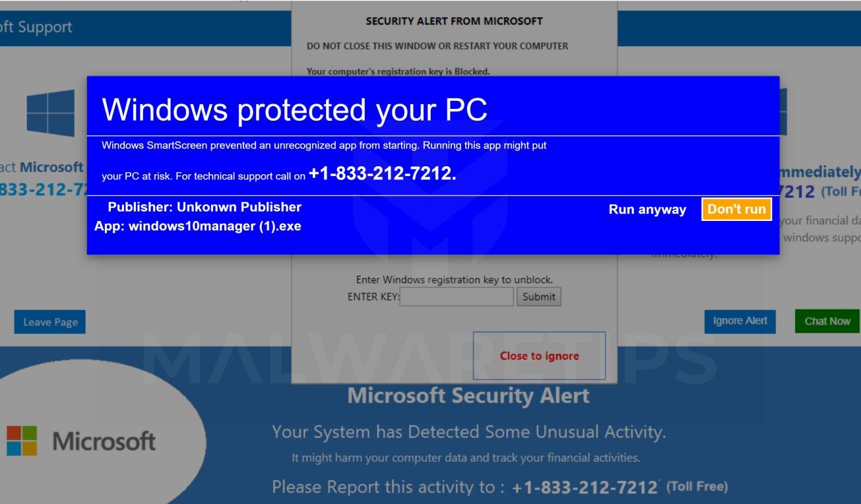Select the Leave Page button

point(49,322)
